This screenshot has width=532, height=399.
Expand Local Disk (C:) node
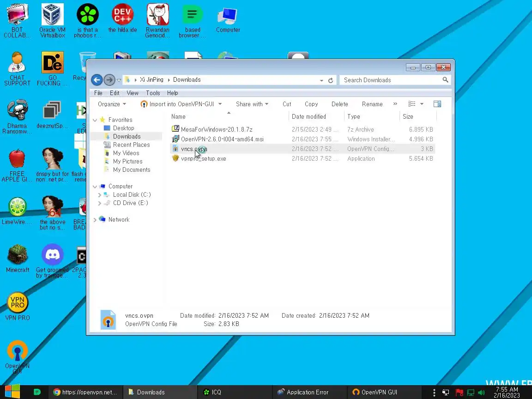tap(99, 195)
